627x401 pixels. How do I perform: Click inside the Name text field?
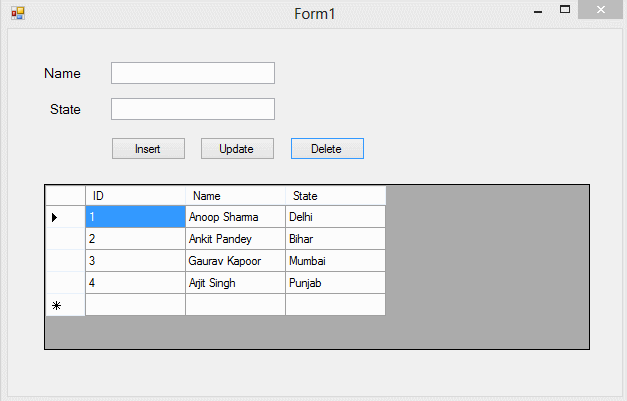click(x=192, y=73)
